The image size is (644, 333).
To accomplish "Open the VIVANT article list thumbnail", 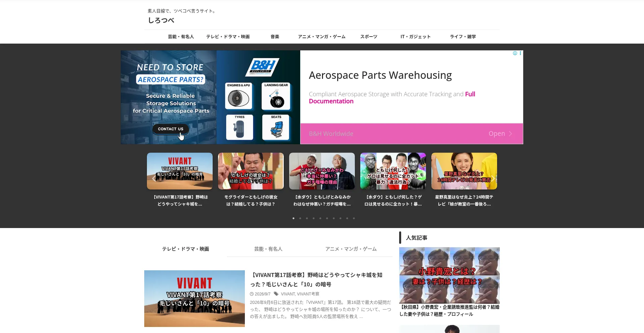I will tap(195, 298).
